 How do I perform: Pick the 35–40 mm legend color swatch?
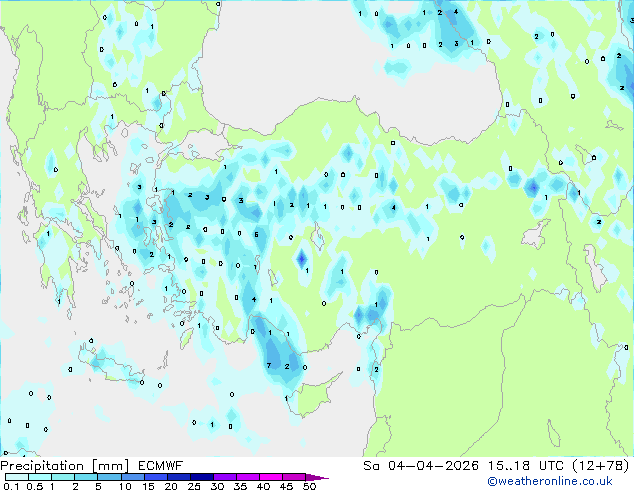tap(247, 477)
